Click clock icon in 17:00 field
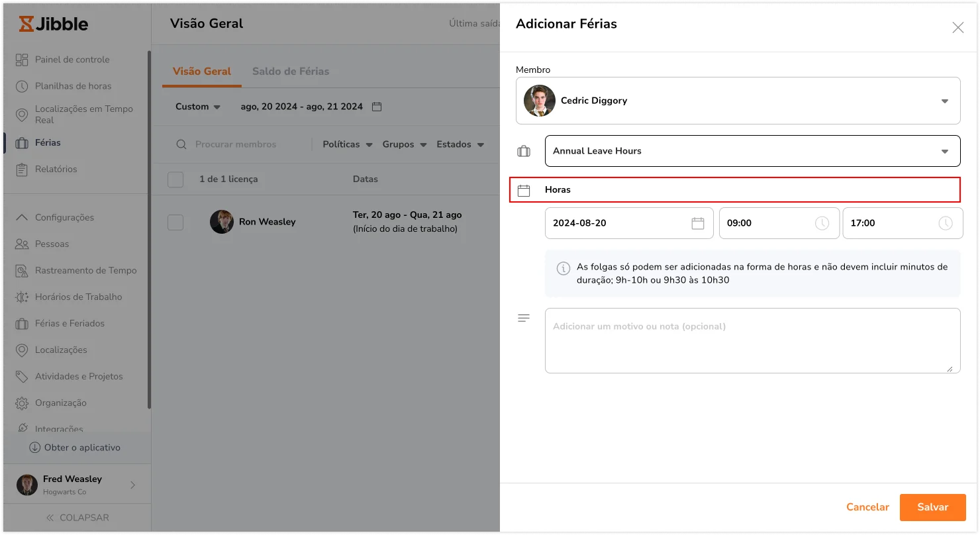980x535 pixels. coord(946,223)
